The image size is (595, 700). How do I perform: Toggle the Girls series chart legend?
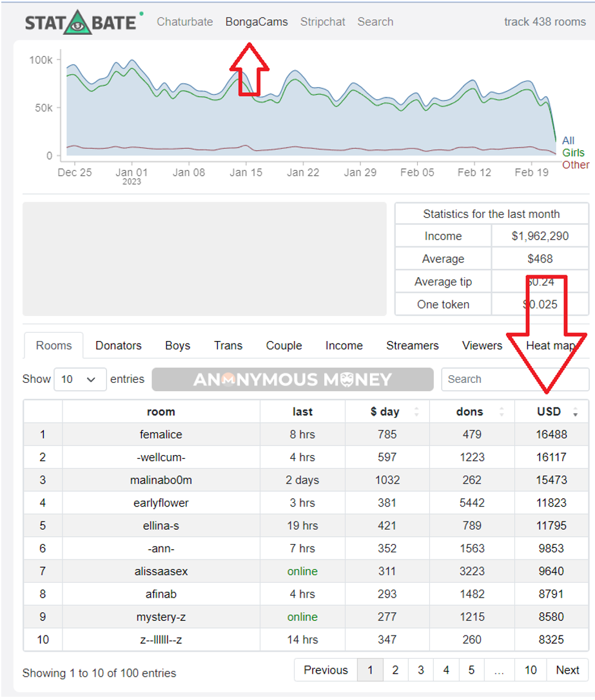click(x=573, y=153)
